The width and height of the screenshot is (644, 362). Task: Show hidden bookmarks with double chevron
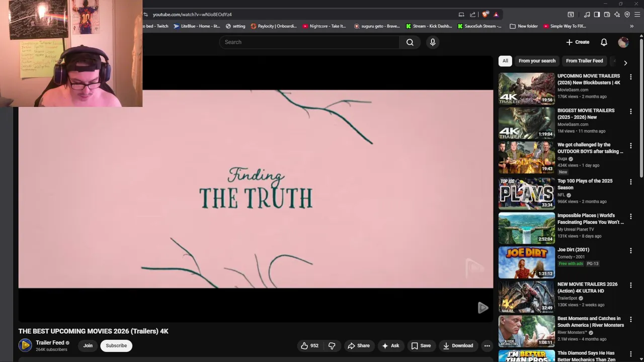632,26
